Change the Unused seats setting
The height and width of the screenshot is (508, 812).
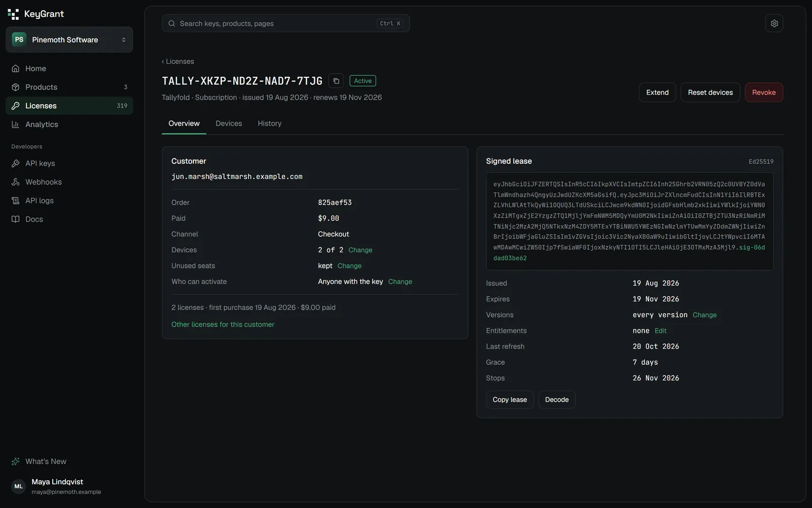tap(350, 266)
